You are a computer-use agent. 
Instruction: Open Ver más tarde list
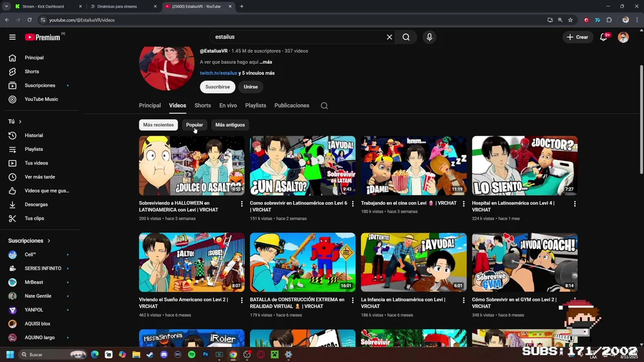coord(40,177)
